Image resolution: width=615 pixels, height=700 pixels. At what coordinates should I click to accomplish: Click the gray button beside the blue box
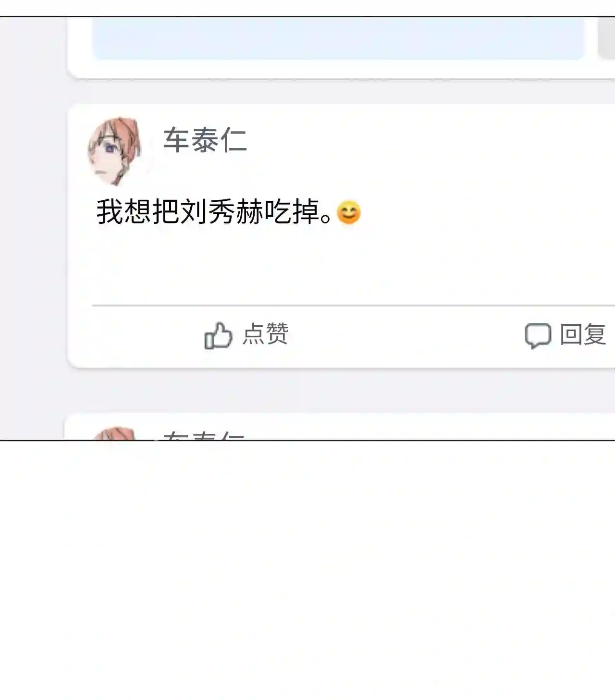606,38
